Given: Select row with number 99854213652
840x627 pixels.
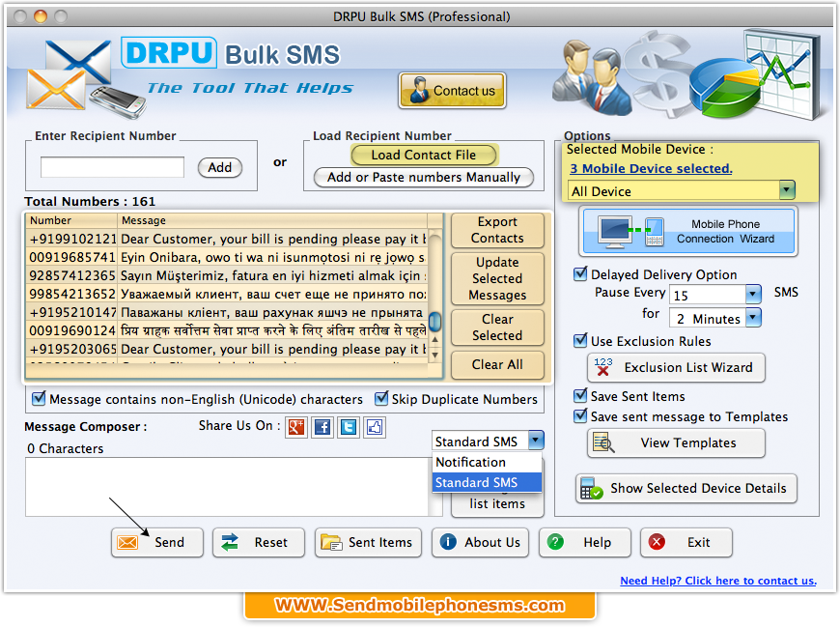Looking at the screenshot, I should coord(227,294).
